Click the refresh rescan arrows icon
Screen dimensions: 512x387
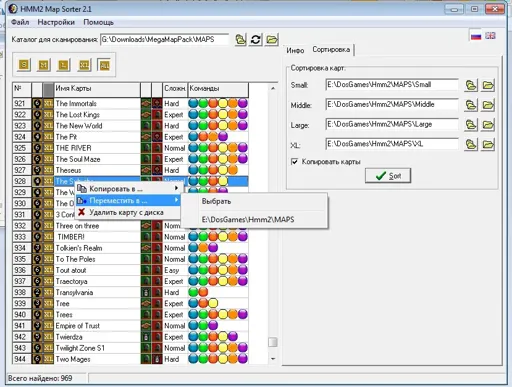point(256,40)
